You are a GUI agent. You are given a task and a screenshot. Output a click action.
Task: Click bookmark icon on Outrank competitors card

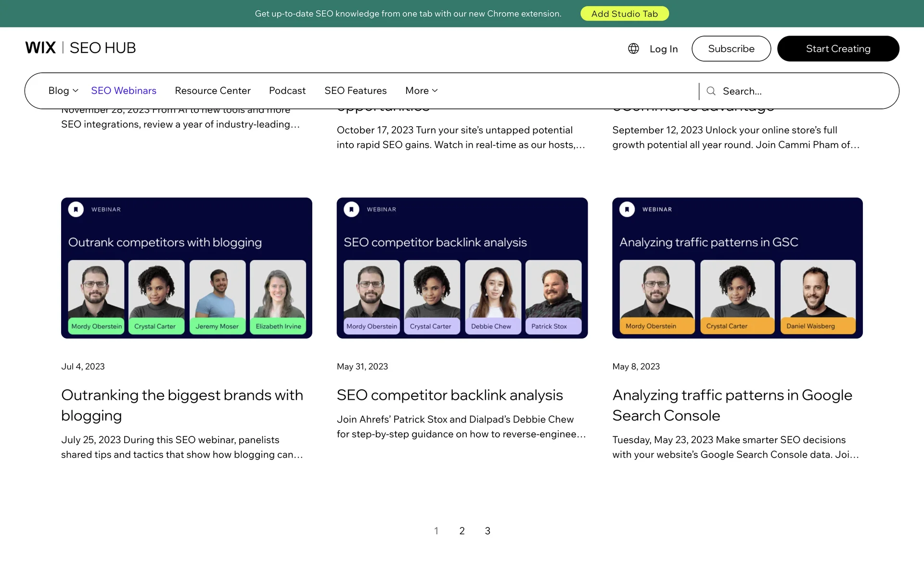76,210
